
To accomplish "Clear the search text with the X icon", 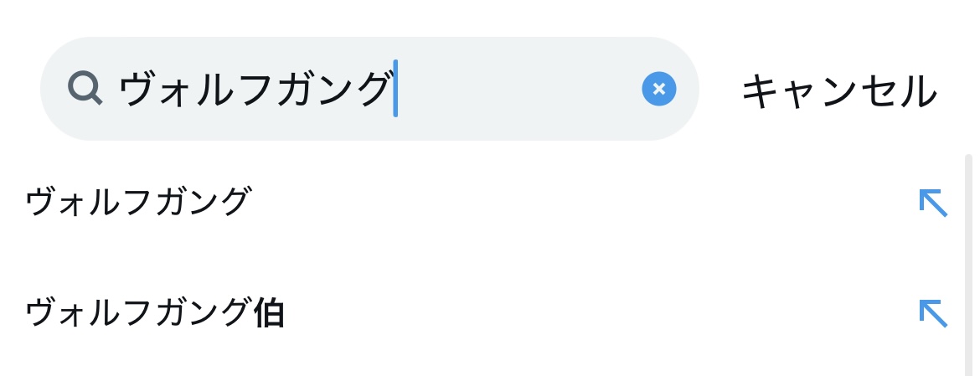I will 658,89.
